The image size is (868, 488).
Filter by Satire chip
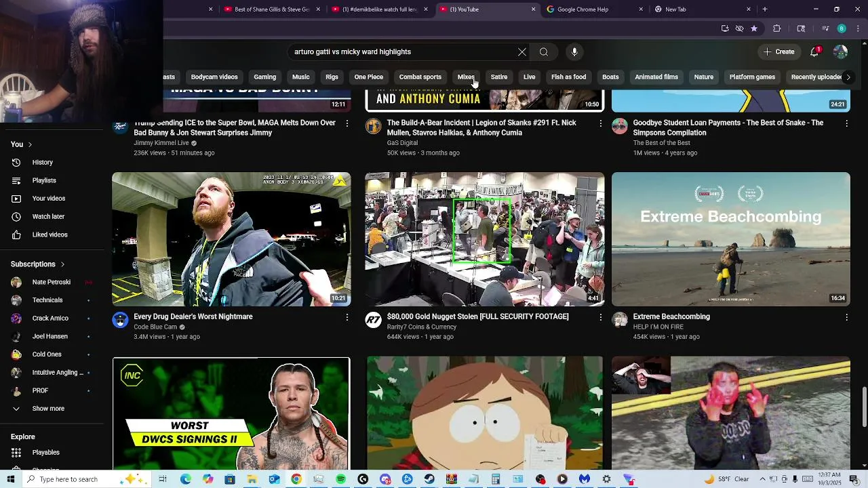(499, 77)
